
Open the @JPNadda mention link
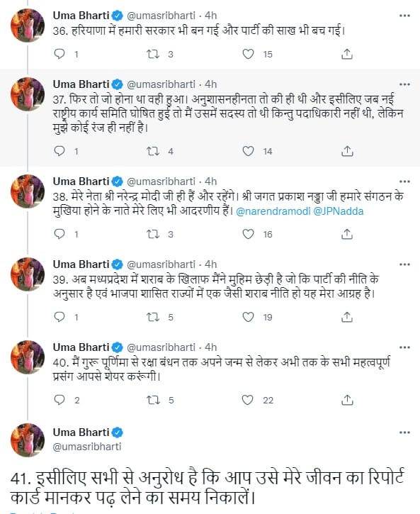[338, 211]
